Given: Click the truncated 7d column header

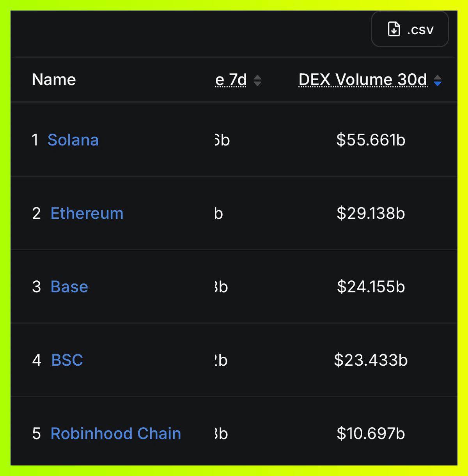Looking at the screenshot, I should (x=231, y=80).
